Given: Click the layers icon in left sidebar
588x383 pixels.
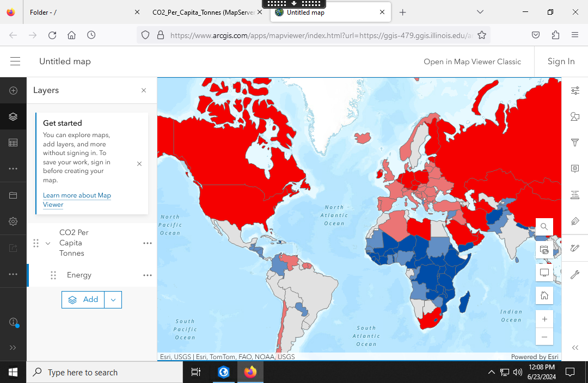Looking at the screenshot, I should click(13, 116).
